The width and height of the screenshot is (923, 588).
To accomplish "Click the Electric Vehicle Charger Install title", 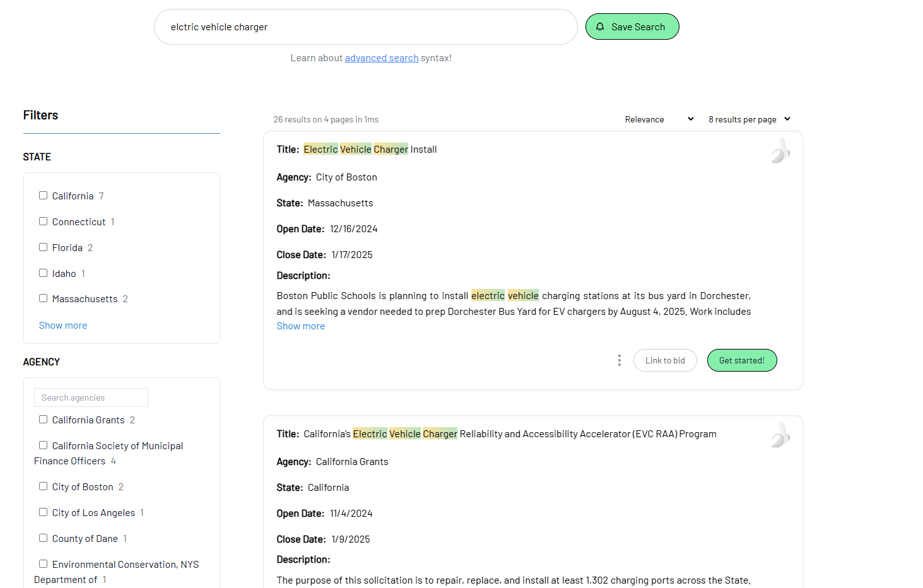I will (x=370, y=150).
